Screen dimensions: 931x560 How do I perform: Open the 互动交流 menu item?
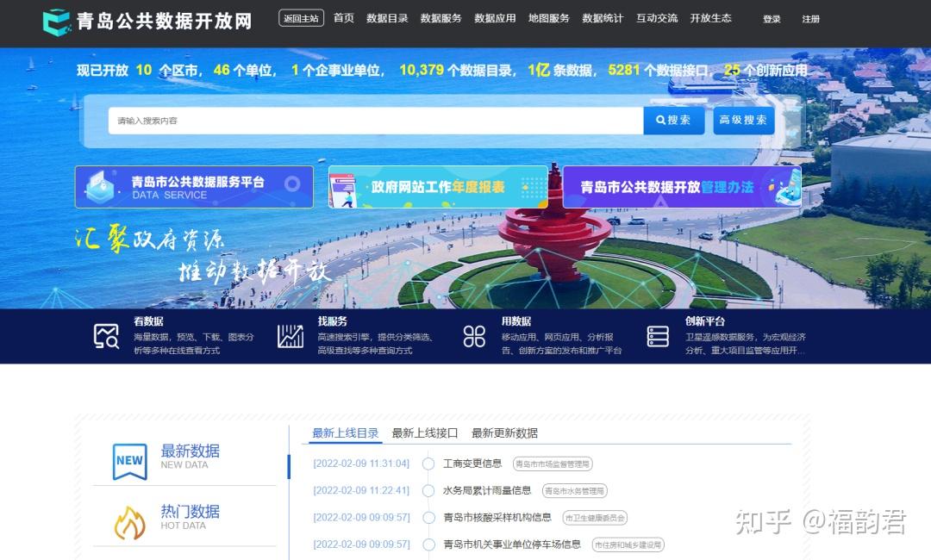[x=656, y=17]
